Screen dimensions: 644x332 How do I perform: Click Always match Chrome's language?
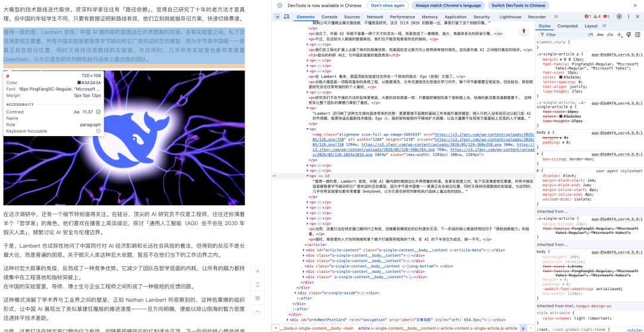(x=448, y=5)
